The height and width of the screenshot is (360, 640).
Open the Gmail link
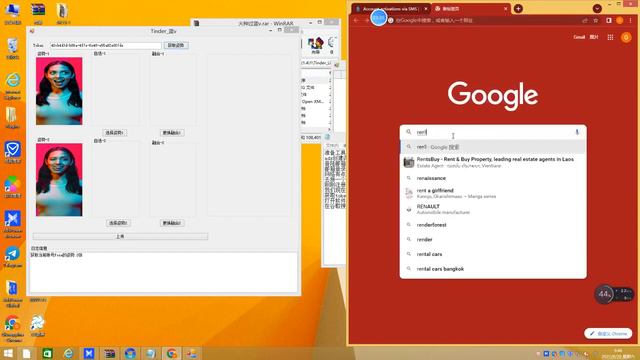click(x=579, y=37)
